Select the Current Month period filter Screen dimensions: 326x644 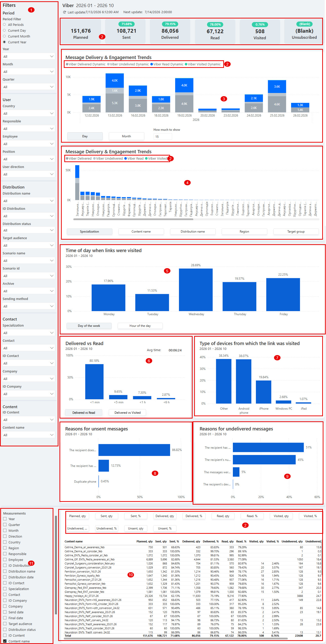point(4,36)
